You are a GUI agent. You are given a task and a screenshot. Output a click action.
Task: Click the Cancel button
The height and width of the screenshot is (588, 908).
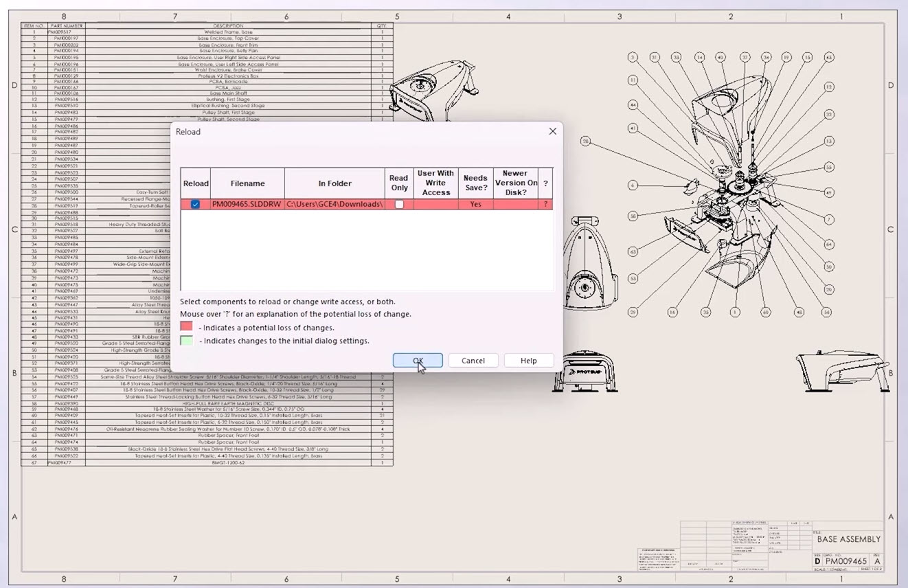pos(473,361)
